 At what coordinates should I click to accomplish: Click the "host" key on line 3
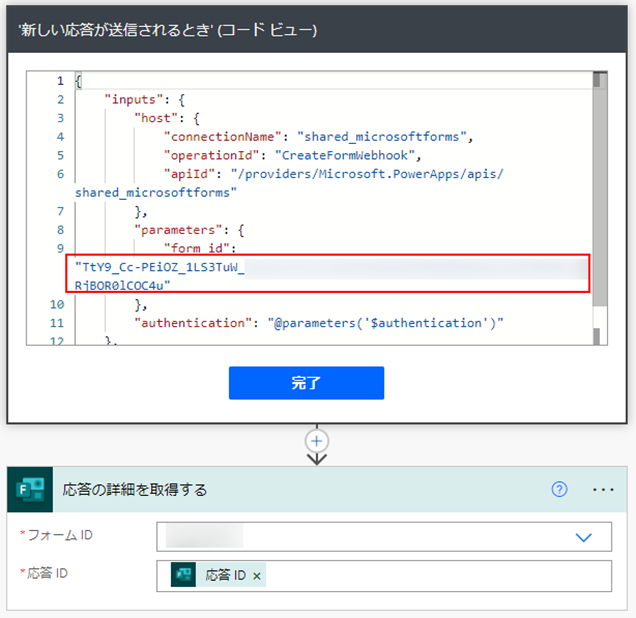[x=156, y=118]
